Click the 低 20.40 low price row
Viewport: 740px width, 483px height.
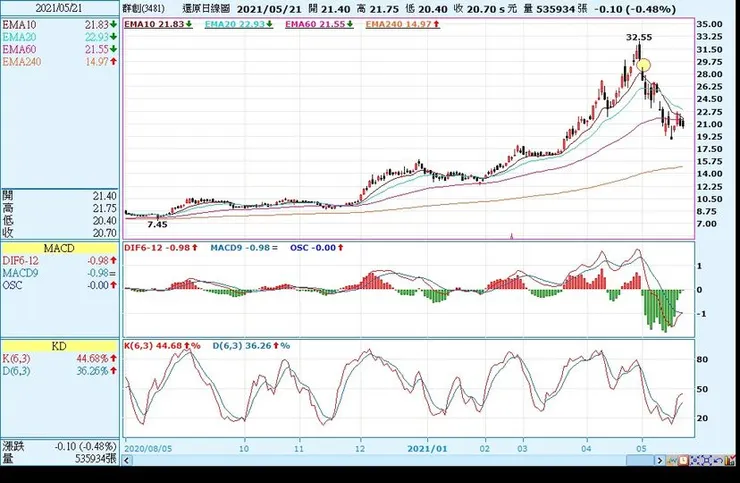pyautogui.click(x=59, y=220)
